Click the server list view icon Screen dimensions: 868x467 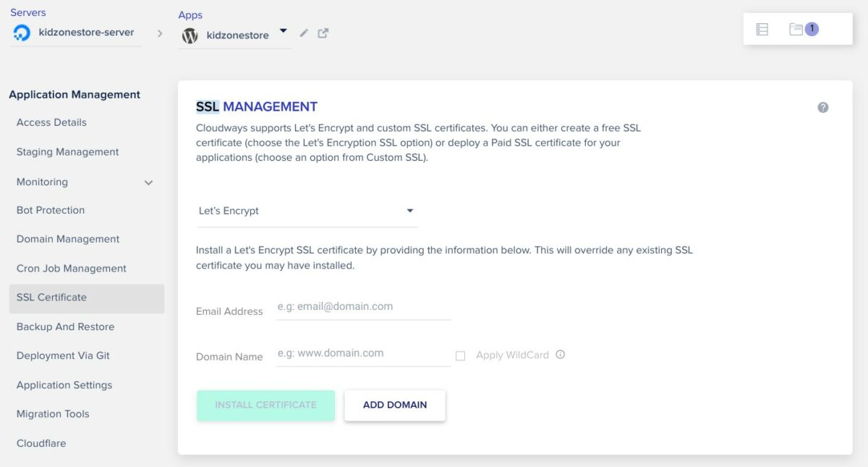pos(762,30)
